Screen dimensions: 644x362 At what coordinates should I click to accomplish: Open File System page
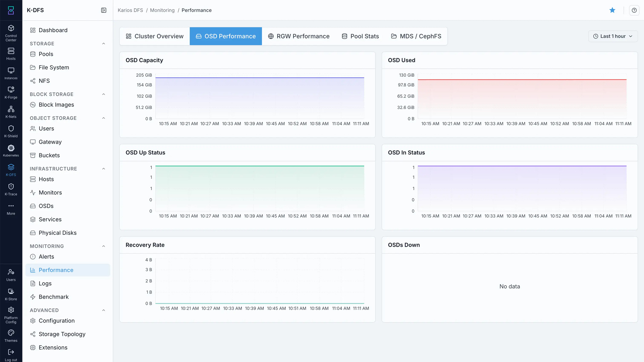tap(68, 67)
